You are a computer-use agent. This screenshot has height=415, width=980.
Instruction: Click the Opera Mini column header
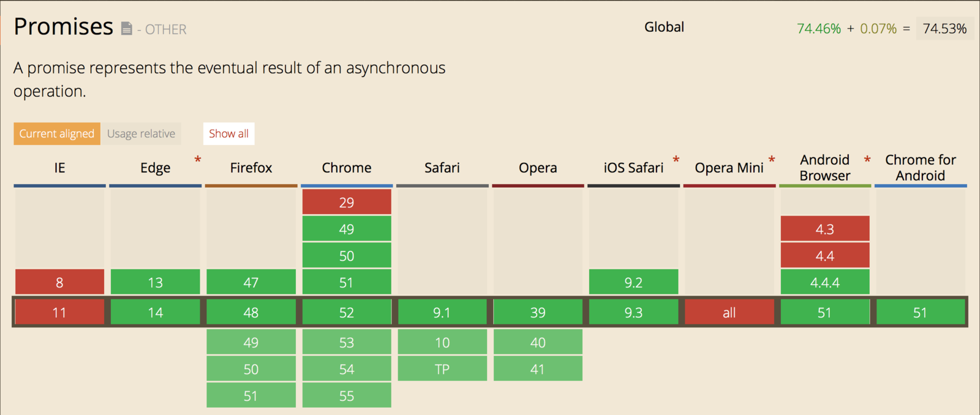click(x=729, y=168)
